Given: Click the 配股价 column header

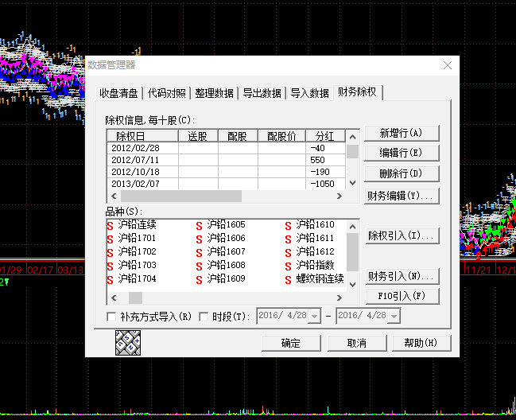Looking at the screenshot, I should click(281, 136).
